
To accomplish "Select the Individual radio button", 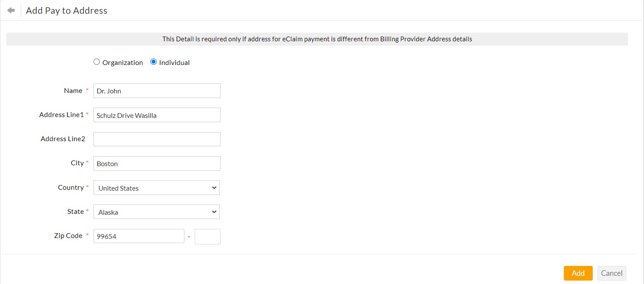I will 153,62.
